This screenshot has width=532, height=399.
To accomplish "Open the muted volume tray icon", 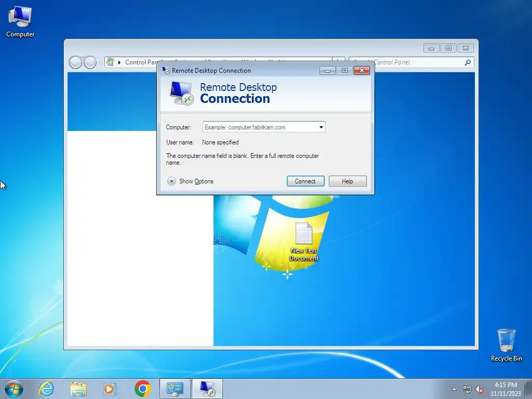I will pyautogui.click(x=480, y=389).
